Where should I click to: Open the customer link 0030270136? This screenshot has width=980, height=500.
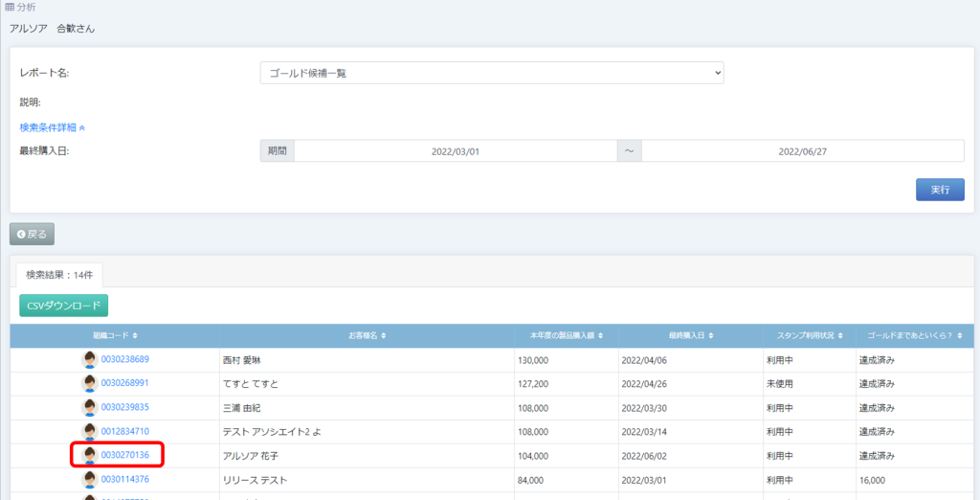tap(125, 455)
